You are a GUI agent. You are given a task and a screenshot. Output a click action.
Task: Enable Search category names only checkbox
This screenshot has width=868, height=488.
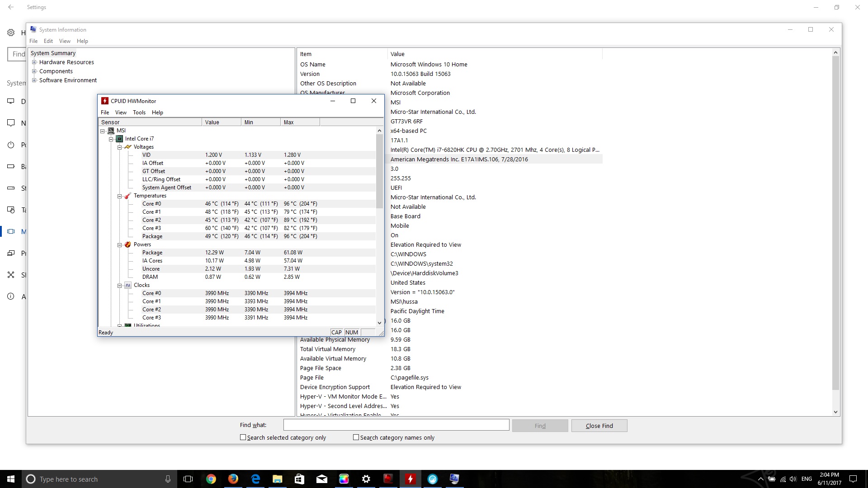(356, 437)
